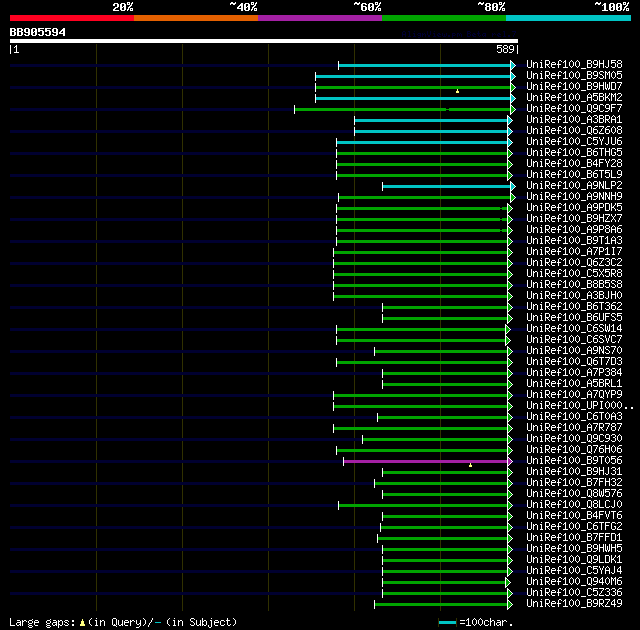The image size is (640, 630).
Task: Click the arrowhead ending the A9NLP2 alignment
Action: pos(513,186)
